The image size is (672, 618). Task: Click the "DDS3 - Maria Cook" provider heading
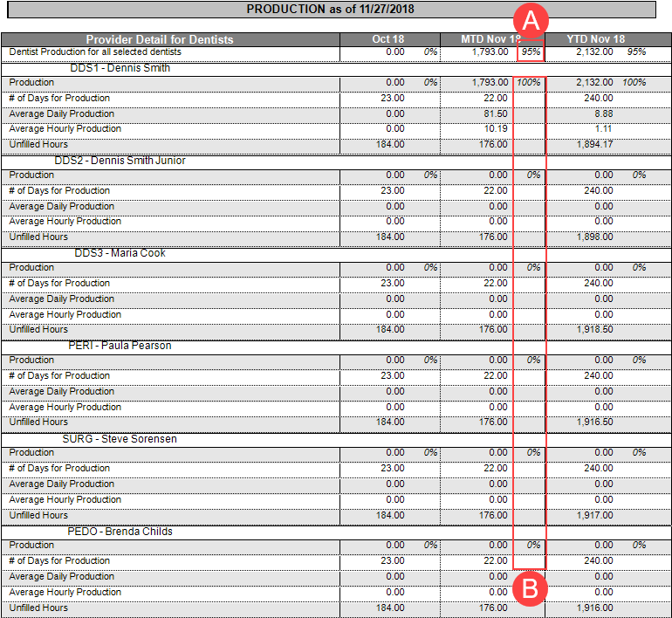(x=120, y=253)
